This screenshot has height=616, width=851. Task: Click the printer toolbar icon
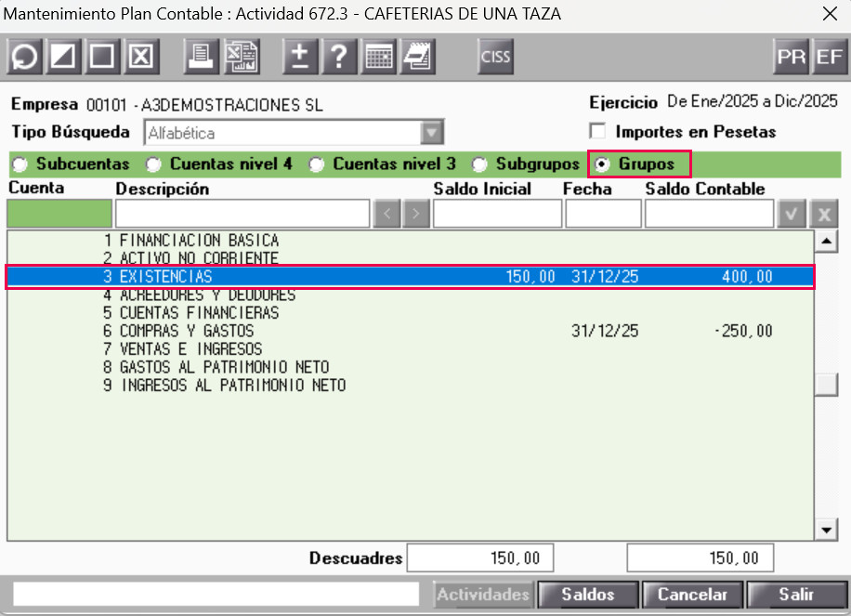coord(202,57)
